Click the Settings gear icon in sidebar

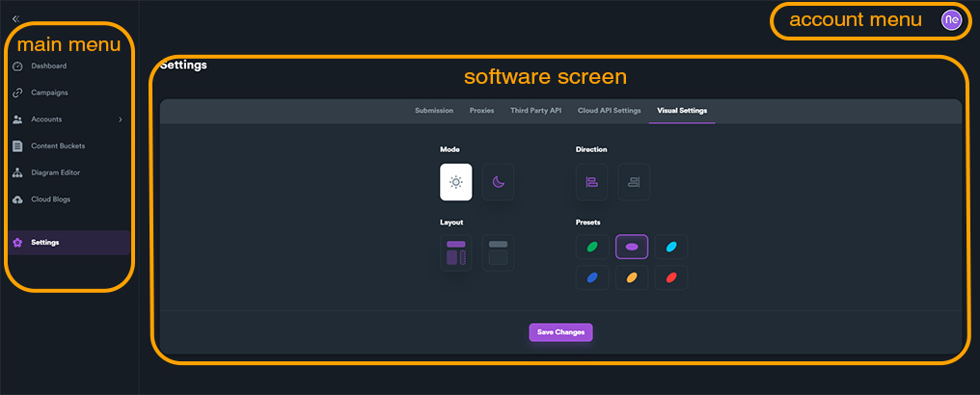tap(17, 243)
